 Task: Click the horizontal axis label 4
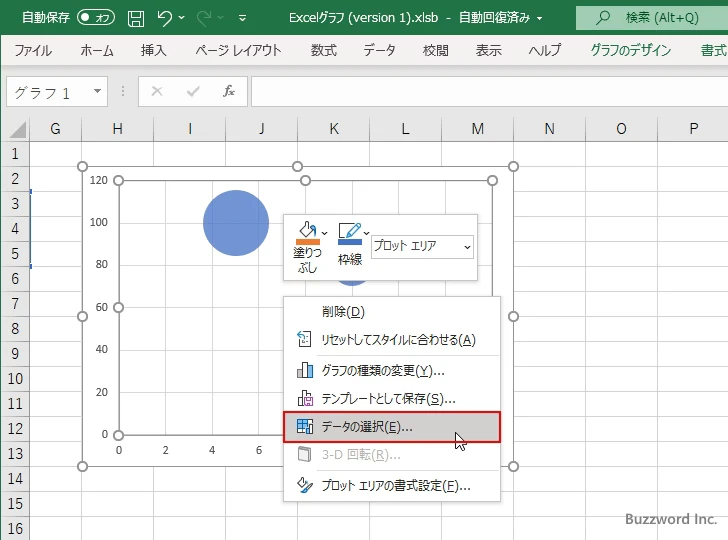[x=212, y=450]
